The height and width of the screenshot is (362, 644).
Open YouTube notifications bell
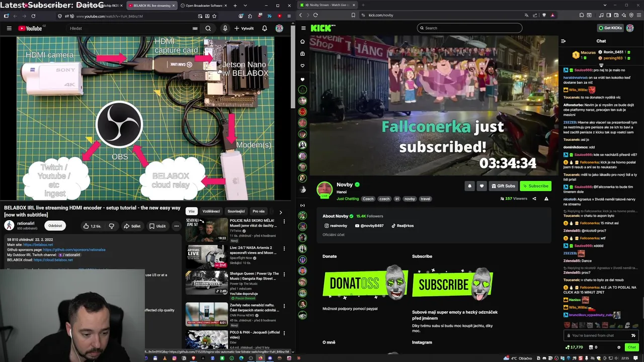pos(265,28)
